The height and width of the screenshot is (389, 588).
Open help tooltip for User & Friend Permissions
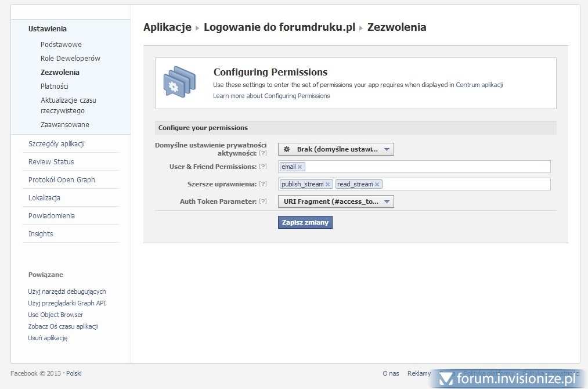[263, 167]
